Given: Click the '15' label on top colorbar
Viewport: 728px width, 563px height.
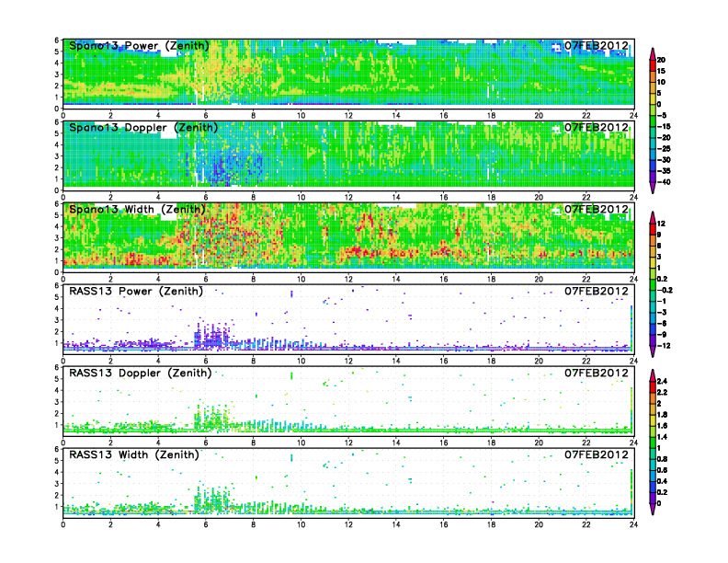Looking at the screenshot, I should point(661,71).
